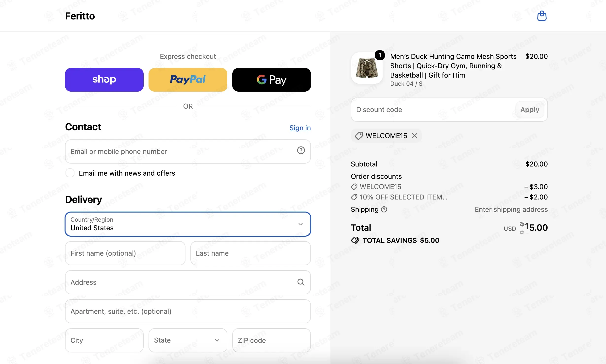
Task: Click the Total Savings tag icon
Action: pyautogui.click(x=355, y=240)
